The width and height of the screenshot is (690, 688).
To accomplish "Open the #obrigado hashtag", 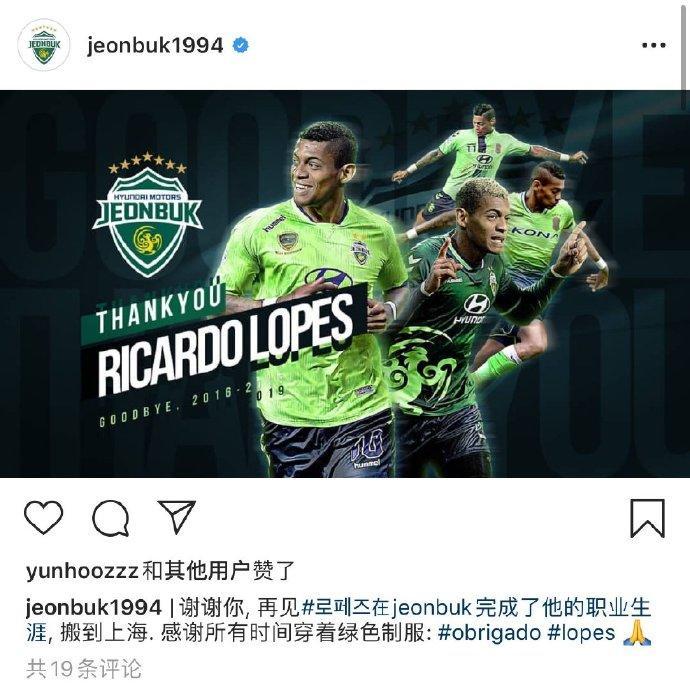I will pos(489,633).
